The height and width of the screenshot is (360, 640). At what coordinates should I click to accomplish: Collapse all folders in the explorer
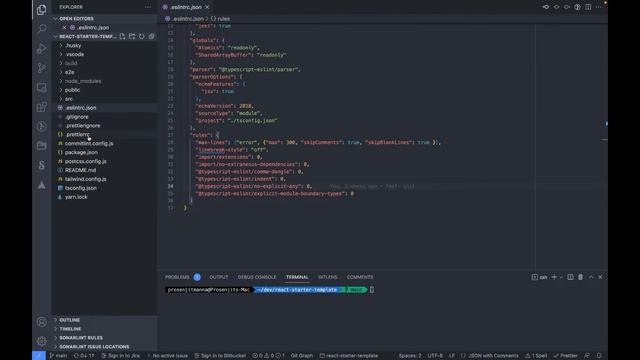pyautogui.click(x=151, y=36)
